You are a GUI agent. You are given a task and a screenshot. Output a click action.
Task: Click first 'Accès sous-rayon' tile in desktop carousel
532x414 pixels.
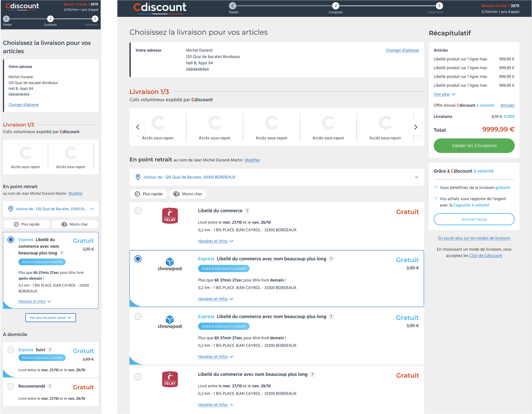tap(158, 127)
